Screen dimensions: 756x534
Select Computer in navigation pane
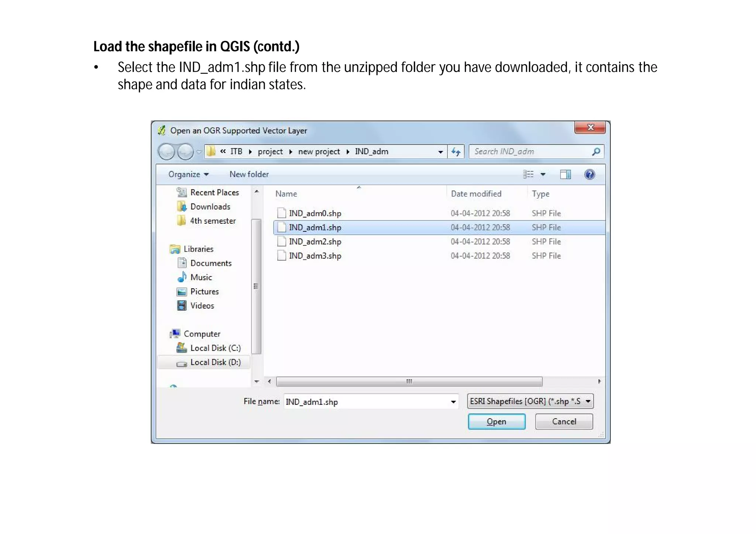(202, 334)
